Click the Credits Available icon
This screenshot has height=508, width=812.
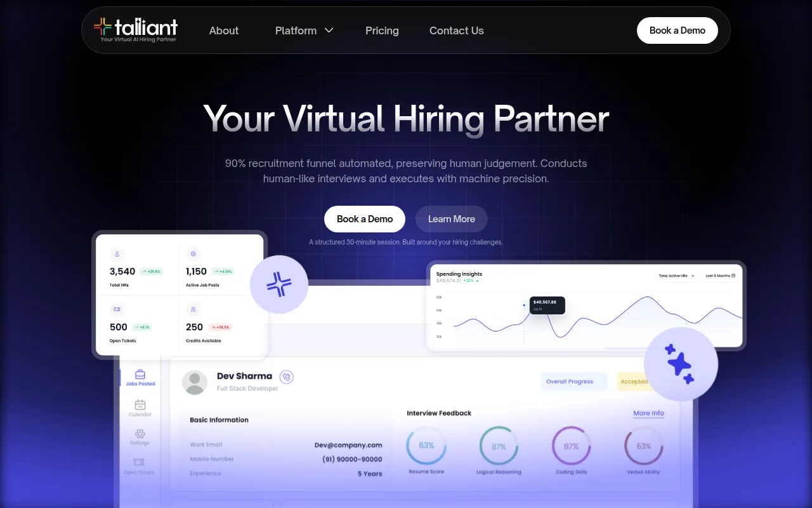tap(193, 309)
